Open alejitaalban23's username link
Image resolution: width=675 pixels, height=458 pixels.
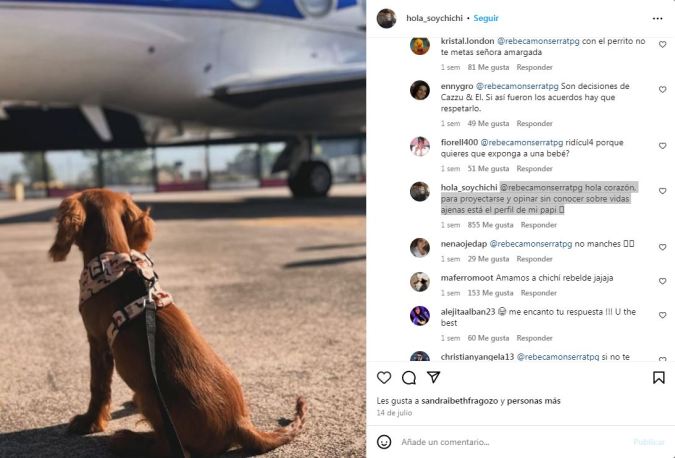click(468, 311)
